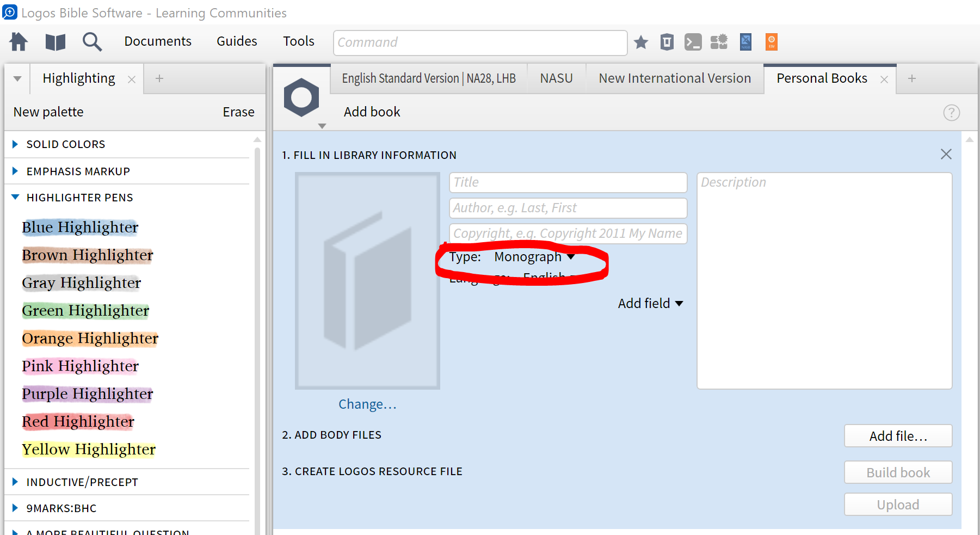Image resolution: width=980 pixels, height=535 pixels.
Task: Click New palette
Action: (x=48, y=112)
